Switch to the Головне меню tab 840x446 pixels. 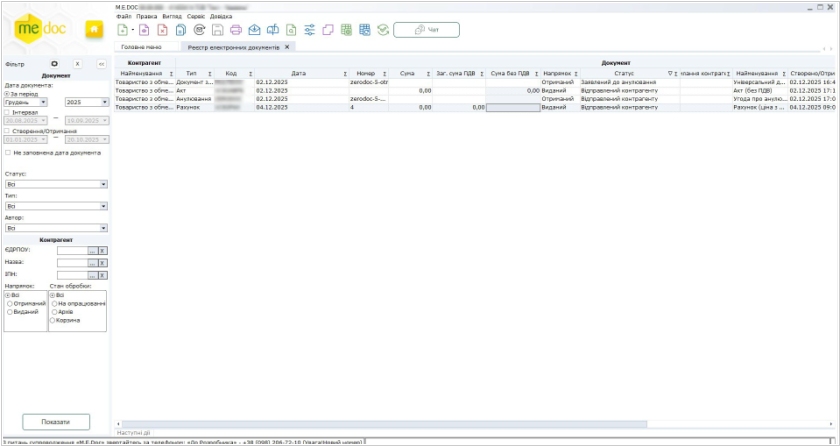coord(140,47)
